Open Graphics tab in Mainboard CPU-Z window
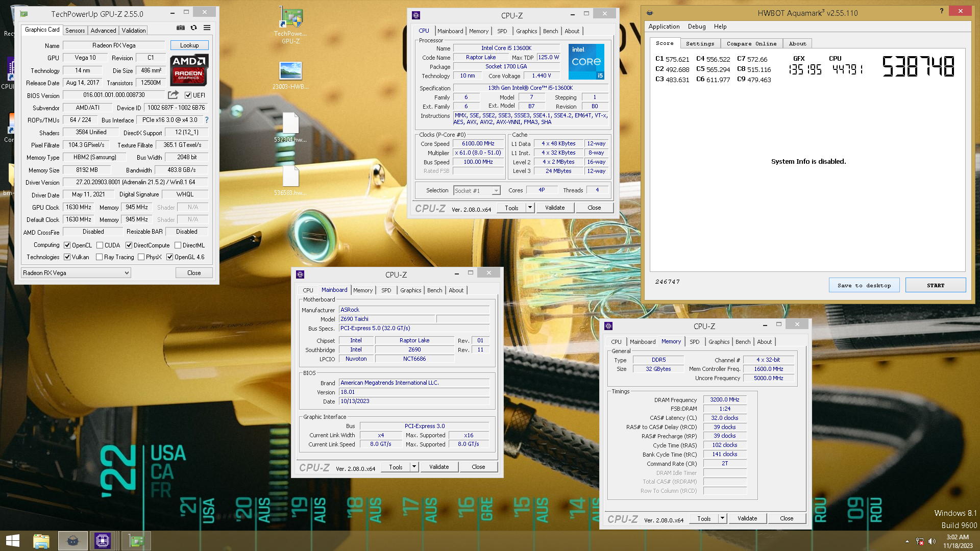 [x=410, y=290]
